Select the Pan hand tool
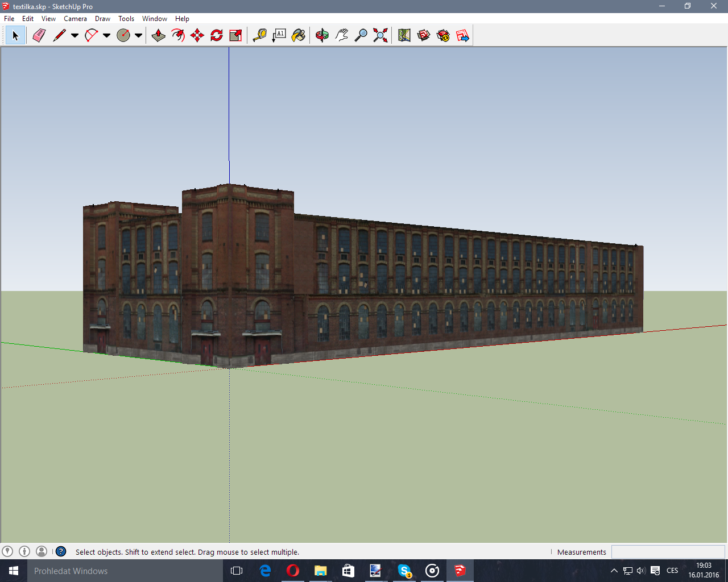The image size is (728, 582). click(x=341, y=35)
